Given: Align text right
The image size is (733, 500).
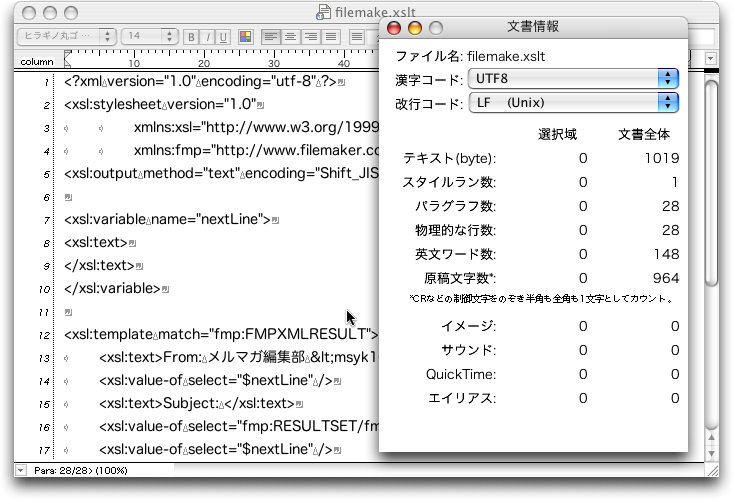Looking at the screenshot, I should click(x=306, y=37).
